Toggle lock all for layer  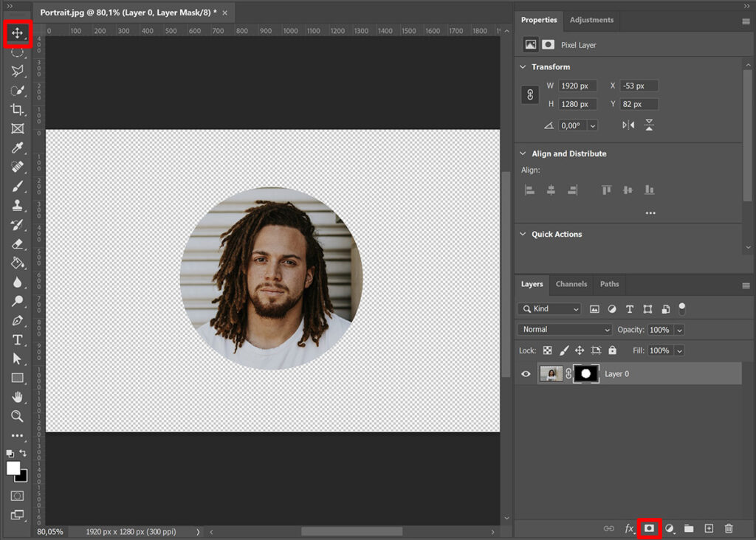coord(612,350)
